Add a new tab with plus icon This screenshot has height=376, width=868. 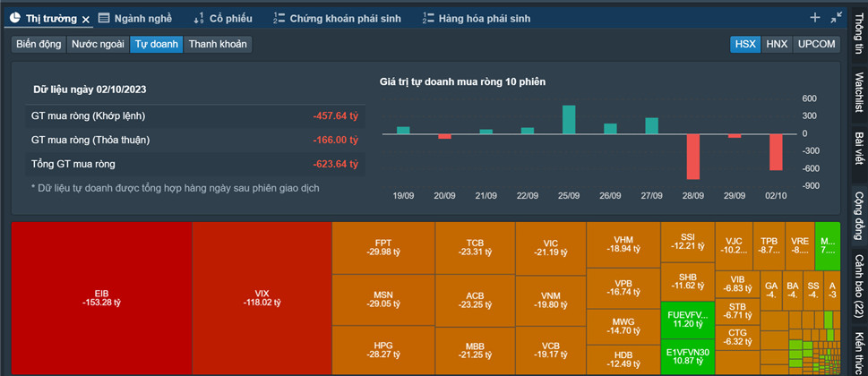tap(814, 17)
